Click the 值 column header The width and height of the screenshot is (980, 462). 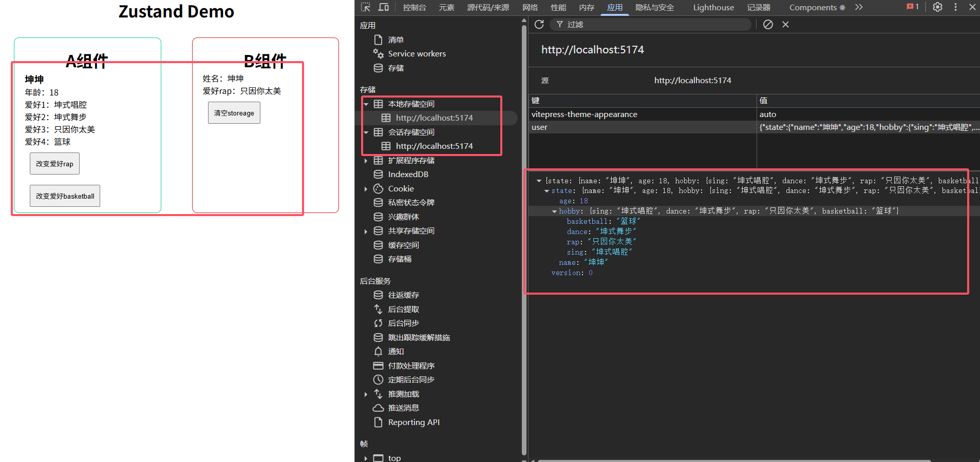pyautogui.click(x=869, y=101)
